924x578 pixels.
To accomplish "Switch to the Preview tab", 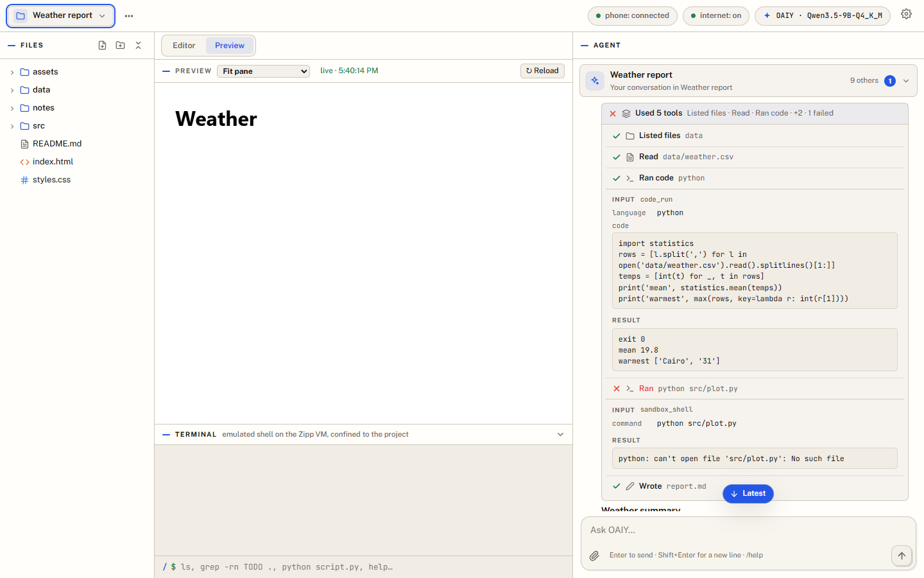I will pos(230,46).
